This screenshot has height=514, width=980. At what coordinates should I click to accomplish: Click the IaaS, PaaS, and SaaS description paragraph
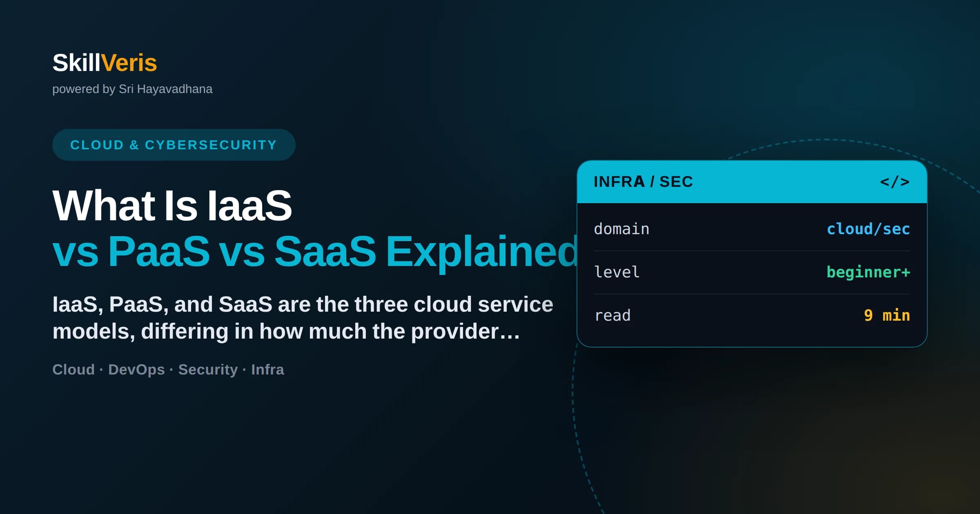[303, 317]
